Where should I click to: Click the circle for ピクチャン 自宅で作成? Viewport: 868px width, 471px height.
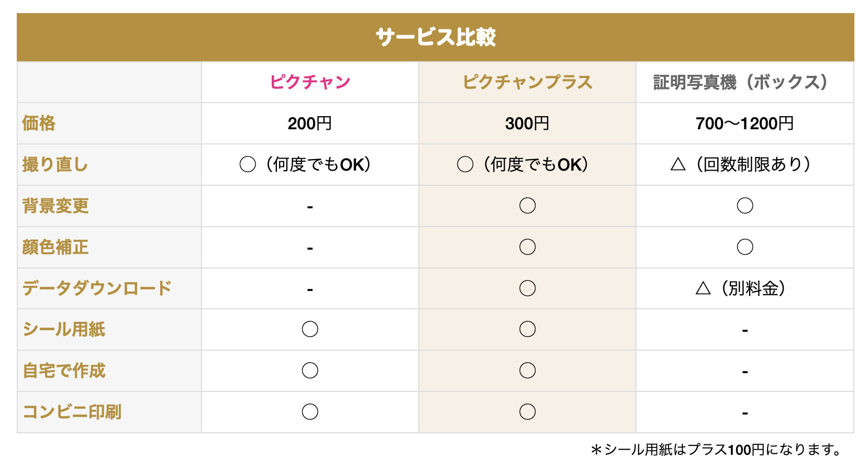[x=310, y=371]
